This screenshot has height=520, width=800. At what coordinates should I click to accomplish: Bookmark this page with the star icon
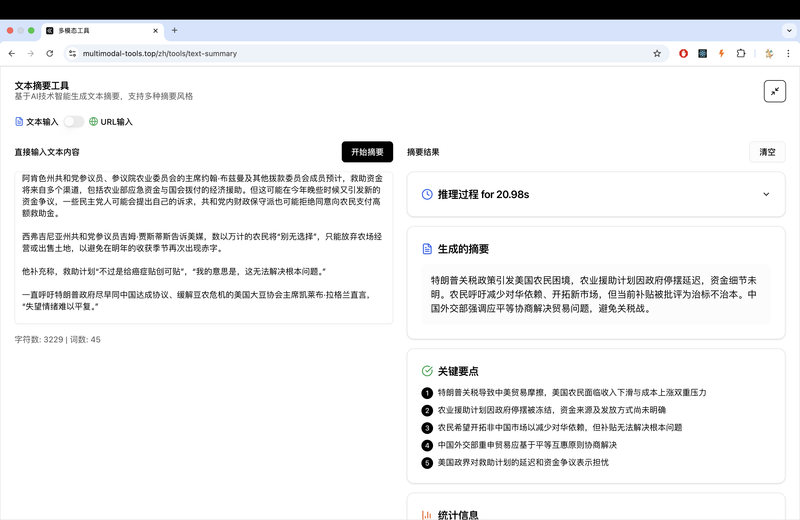[657, 53]
